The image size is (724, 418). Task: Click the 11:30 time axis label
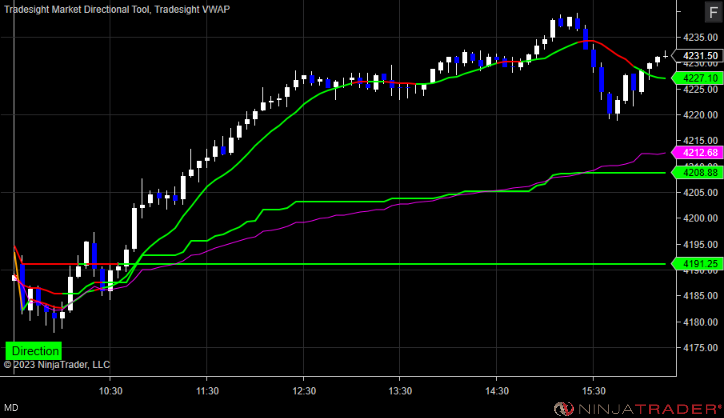(207, 391)
